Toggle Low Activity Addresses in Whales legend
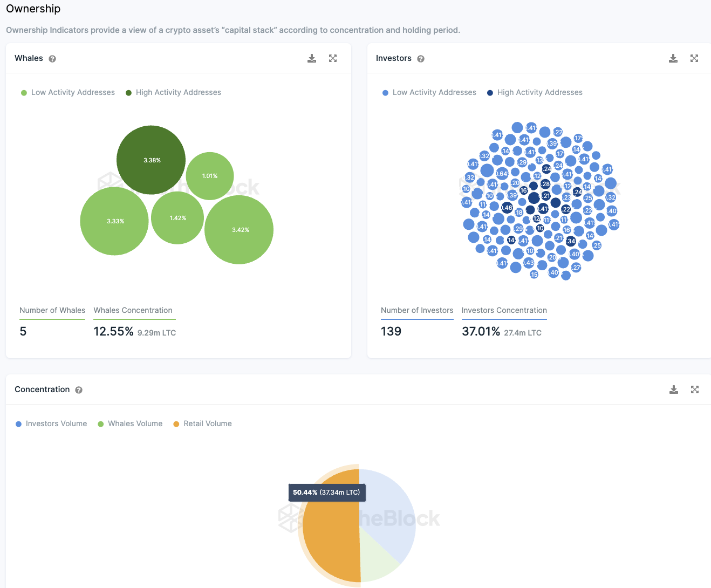 (68, 93)
